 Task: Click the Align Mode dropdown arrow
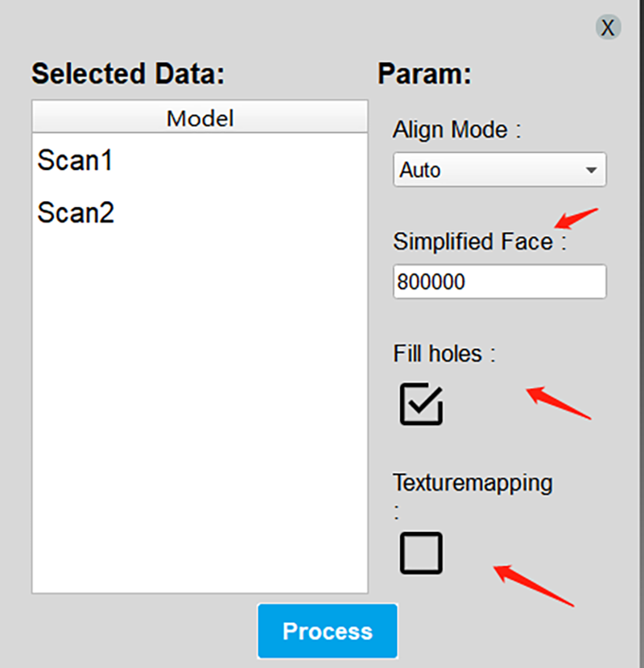592,171
